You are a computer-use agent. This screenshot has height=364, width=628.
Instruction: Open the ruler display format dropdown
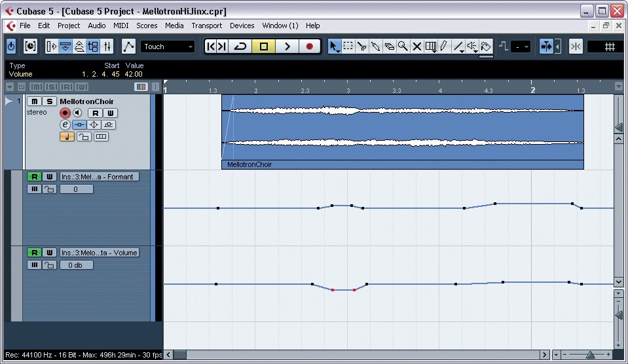click(x=618, y=86)
